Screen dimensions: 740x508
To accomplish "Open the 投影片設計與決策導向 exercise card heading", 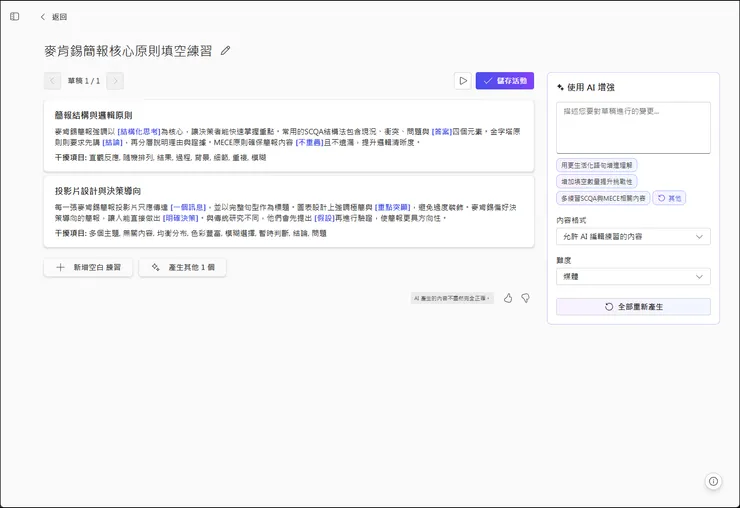I will click(x=98, y=191).
